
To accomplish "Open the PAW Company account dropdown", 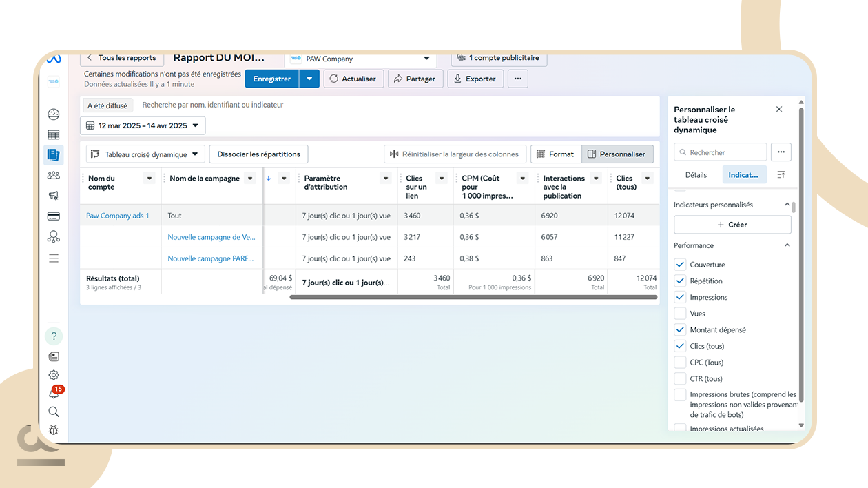I will click(360, 59).
